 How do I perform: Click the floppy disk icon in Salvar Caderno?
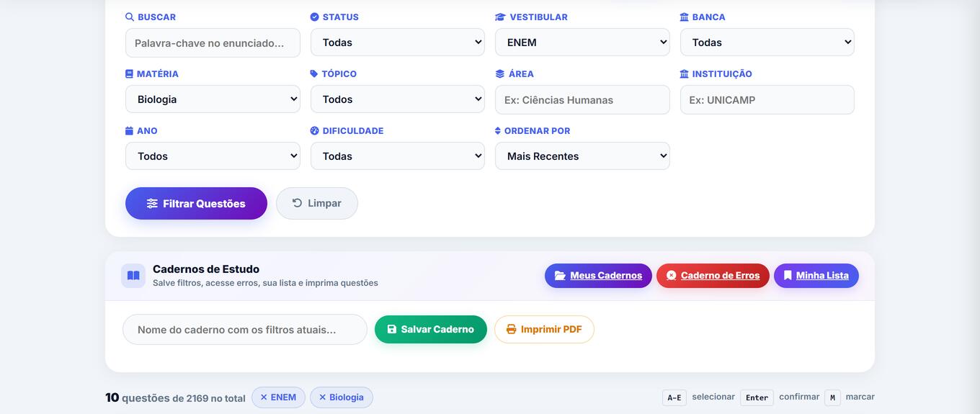392,329
